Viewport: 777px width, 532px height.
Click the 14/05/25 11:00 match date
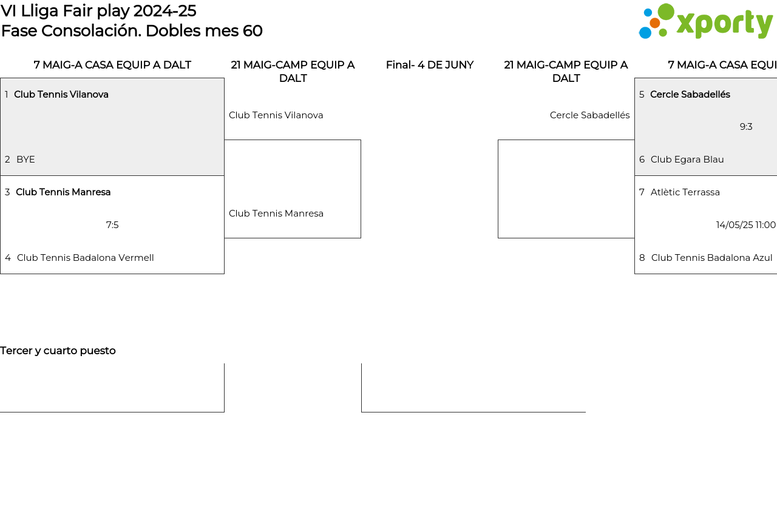pyautogui.click(x=746, y=225)
